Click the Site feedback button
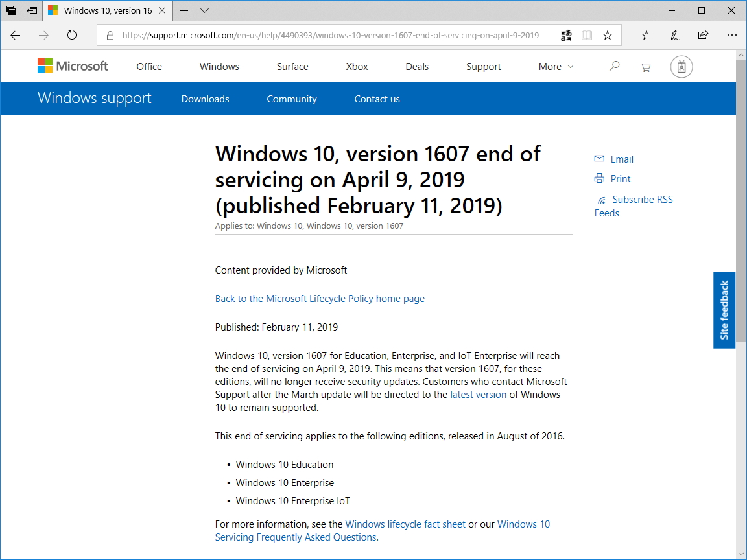This screenshot has height=560, width=747. coord(724,310)
